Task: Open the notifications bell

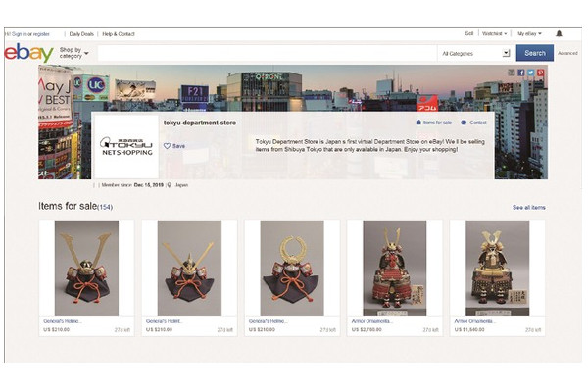Action: pos(559,33)
